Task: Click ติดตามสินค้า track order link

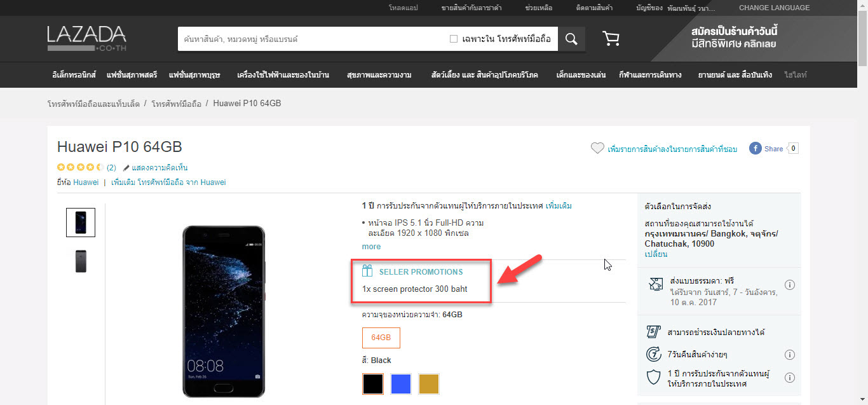Action: click(x=594, y=8)
